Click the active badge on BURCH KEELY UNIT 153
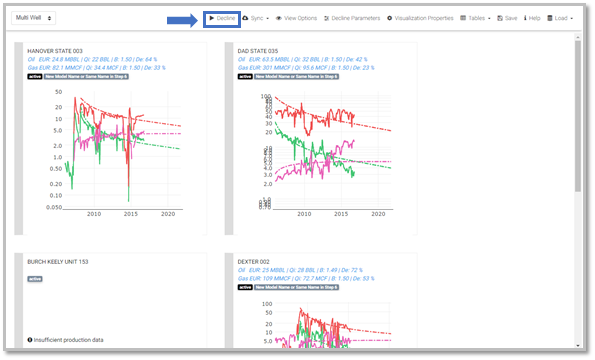 pyautogui.click(x=35, y=279)
